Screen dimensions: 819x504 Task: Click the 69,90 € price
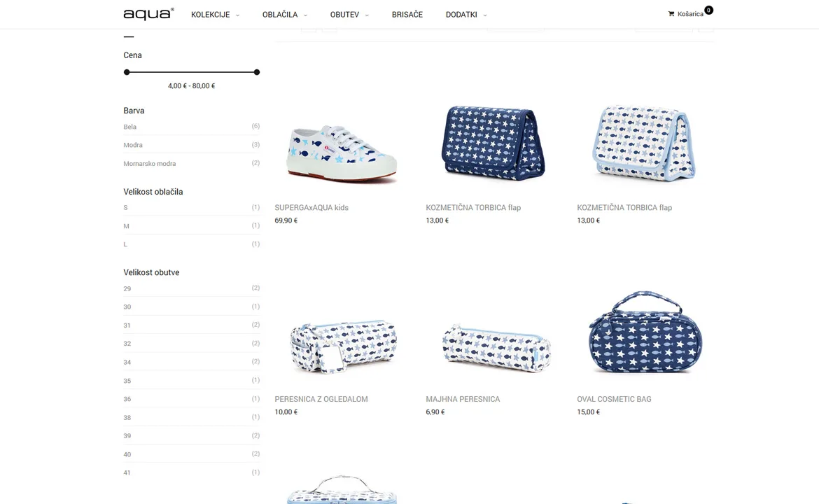tap(286, 220)
